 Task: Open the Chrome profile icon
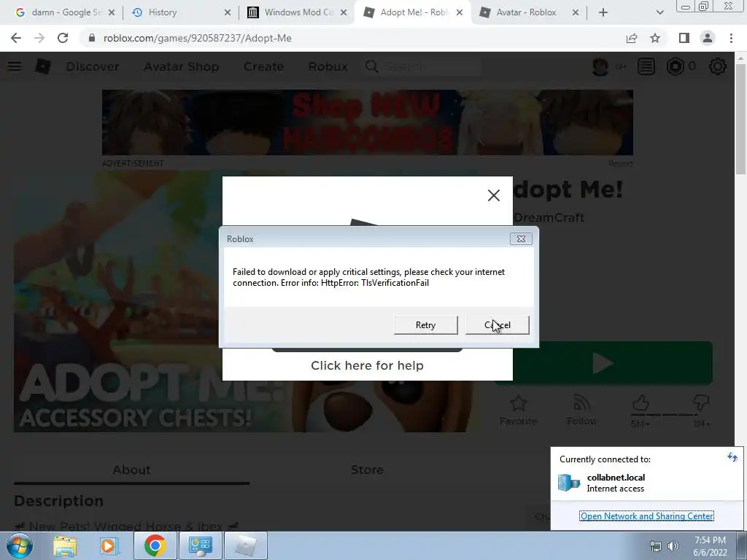pyautogui.click(x=708, y=38)
